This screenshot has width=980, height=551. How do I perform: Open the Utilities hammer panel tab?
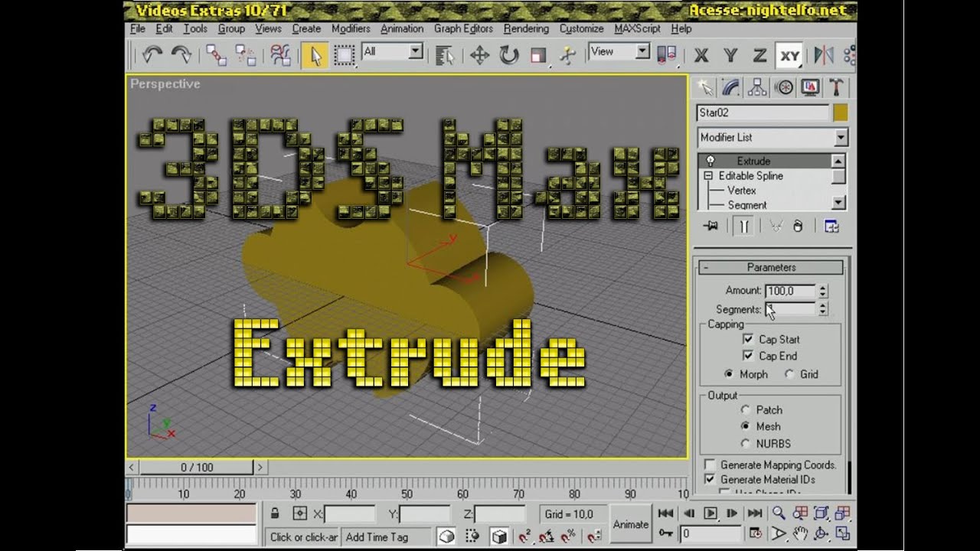836,87
